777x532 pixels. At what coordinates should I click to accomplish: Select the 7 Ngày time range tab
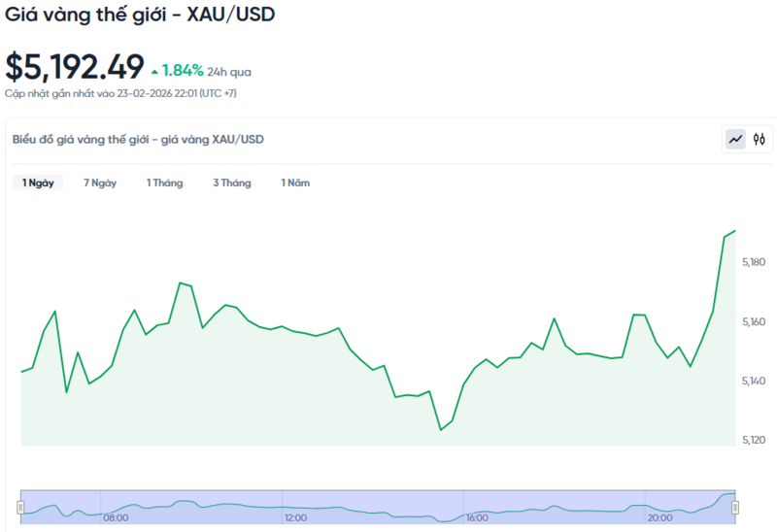click(x=100, y=183)
